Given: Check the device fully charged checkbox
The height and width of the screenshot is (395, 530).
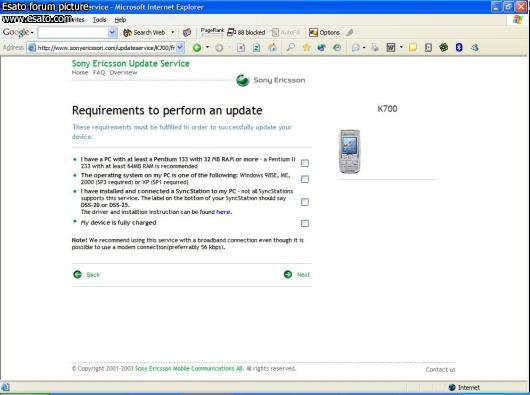Looking at the screenshot, I should click(305, 223).
